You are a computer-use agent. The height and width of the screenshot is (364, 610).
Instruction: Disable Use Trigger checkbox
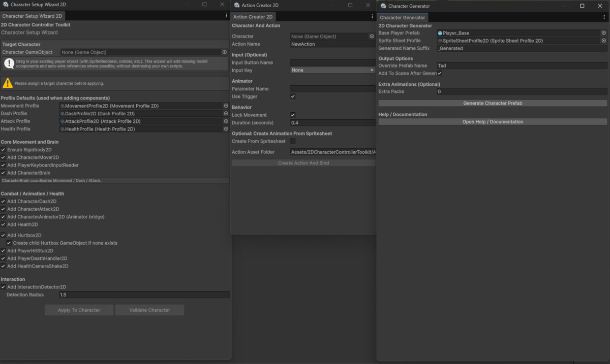click(x=293, y=96)
